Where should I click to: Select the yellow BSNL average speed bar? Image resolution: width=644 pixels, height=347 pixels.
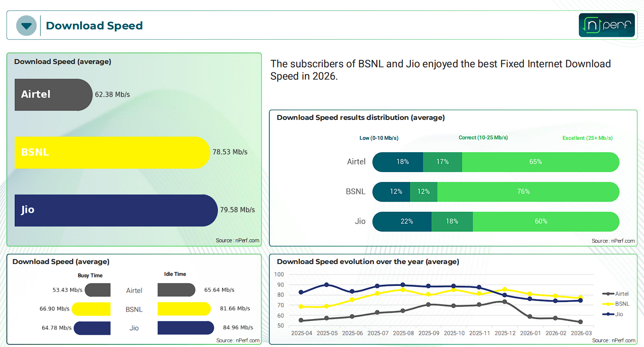112,152
